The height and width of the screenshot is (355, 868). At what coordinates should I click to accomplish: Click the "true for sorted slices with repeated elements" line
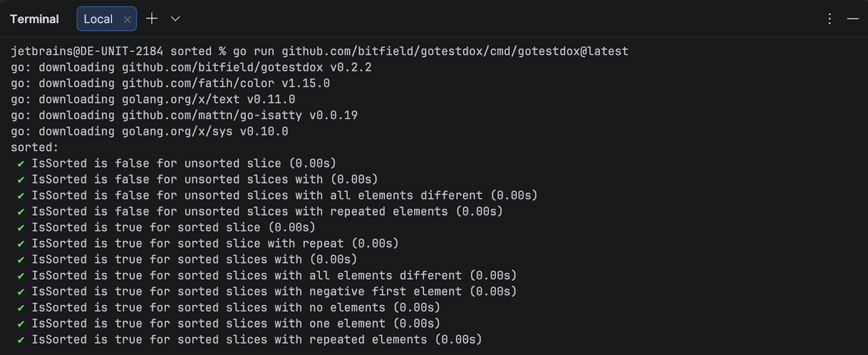[x=256, y=340]
